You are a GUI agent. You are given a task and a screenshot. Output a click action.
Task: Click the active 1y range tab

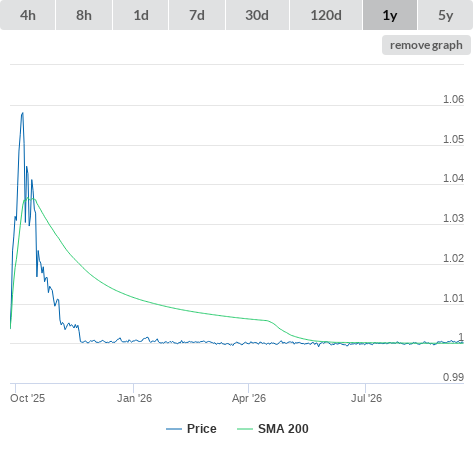(x=390, y=15)
